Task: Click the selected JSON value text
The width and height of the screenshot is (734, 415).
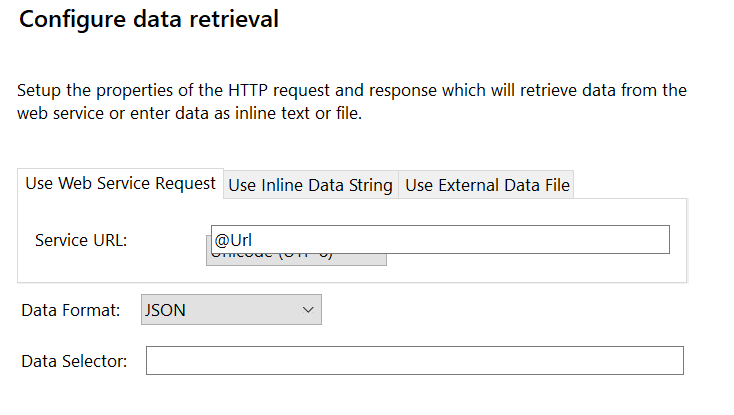Action: [165, 310]
